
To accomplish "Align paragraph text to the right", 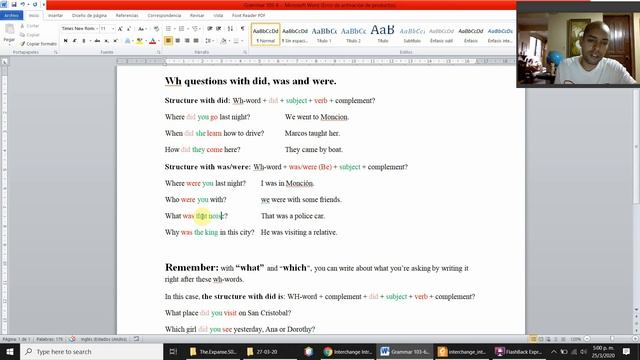I will [187, 41].
